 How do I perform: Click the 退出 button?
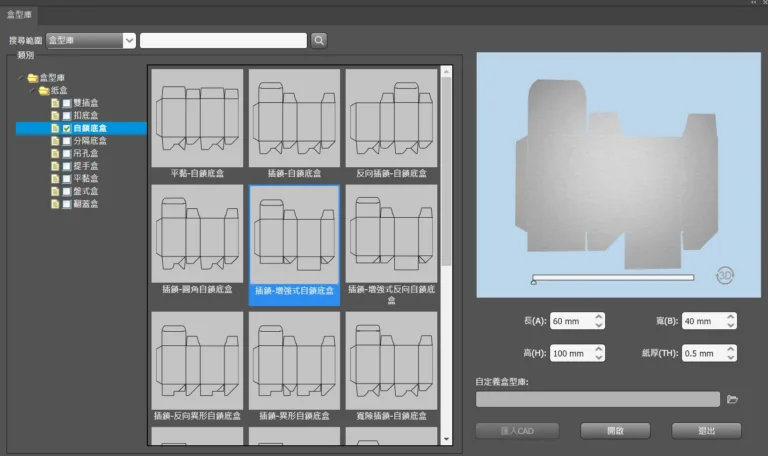coord(706,430)
